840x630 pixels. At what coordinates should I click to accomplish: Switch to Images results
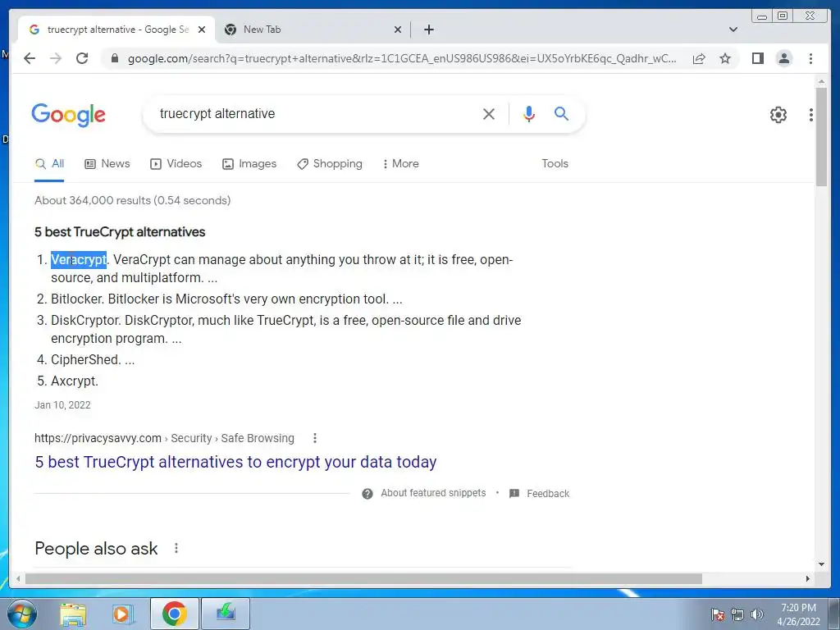click(249, 164)
